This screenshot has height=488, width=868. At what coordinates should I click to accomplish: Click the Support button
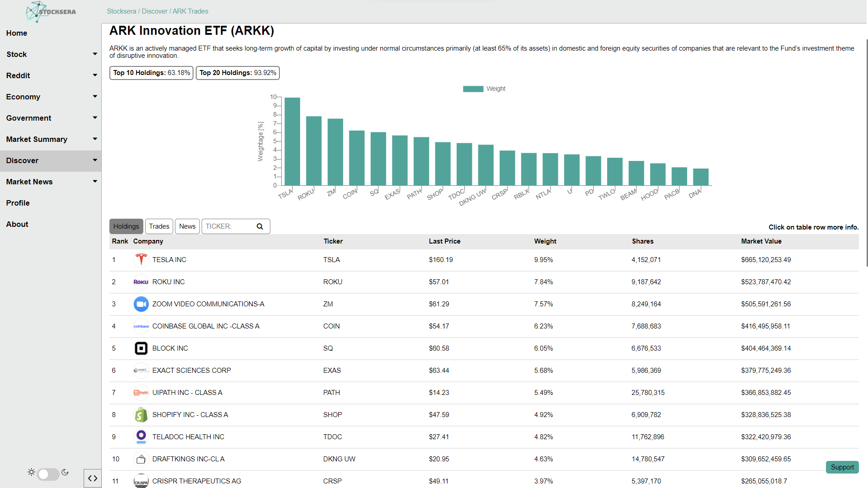pyautogui.click(x=842, y=467)
